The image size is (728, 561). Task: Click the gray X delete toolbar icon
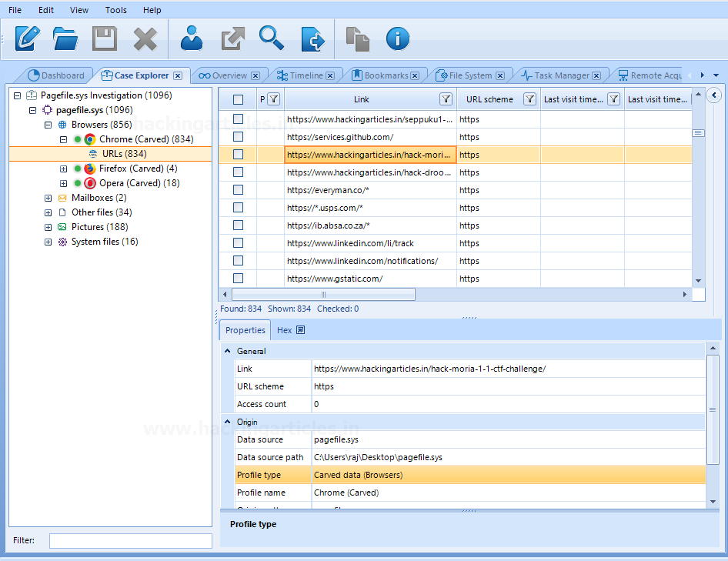tap(145, 39)
